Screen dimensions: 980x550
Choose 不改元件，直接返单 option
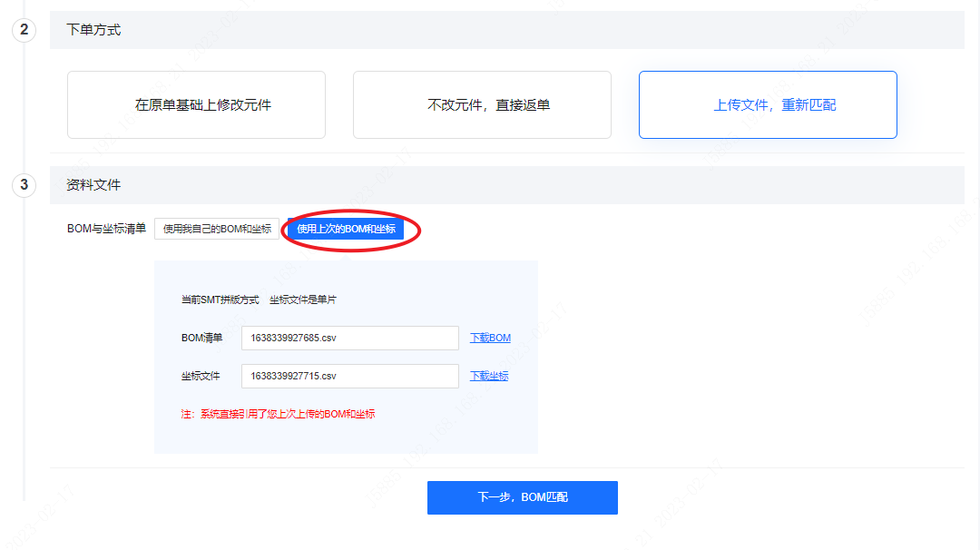[x=482, y=105]
